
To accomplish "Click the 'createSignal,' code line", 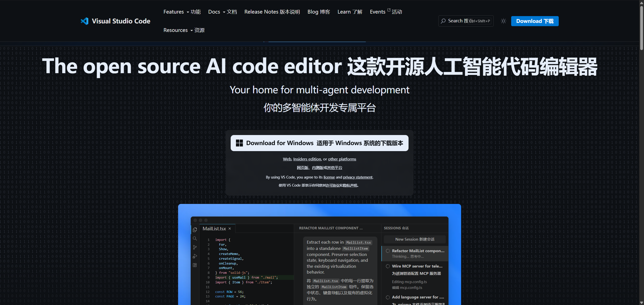I will click(231, 259).
